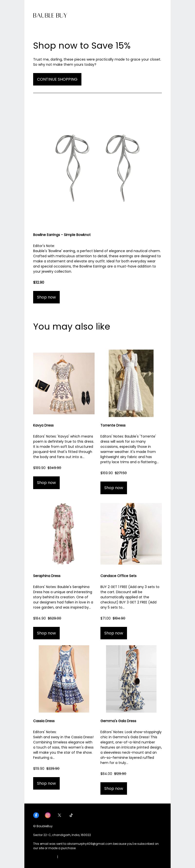Click the BAUBLE BUY logo

point(50,15)
